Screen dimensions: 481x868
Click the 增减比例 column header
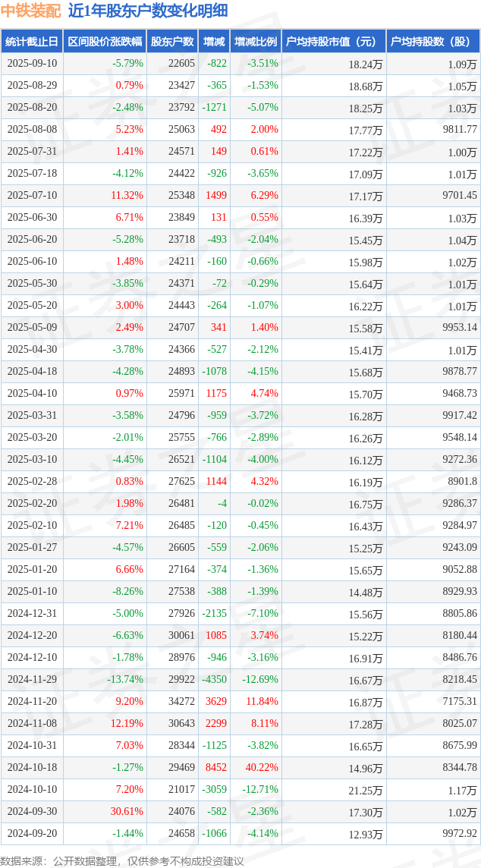coord(255,42)
